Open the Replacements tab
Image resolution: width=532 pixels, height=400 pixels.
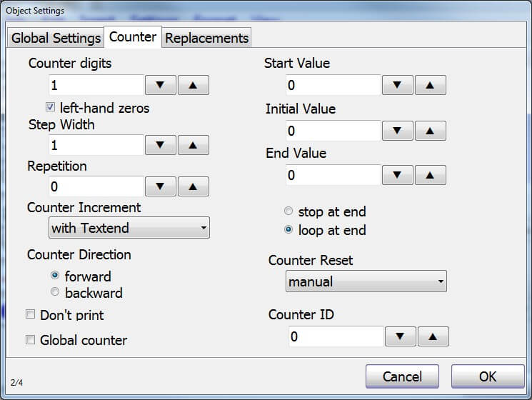[x=206, y=38]
